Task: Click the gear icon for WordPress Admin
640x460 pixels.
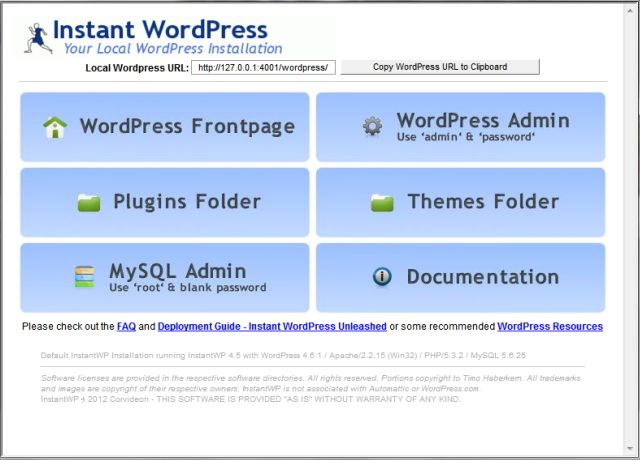Action: 372,127
